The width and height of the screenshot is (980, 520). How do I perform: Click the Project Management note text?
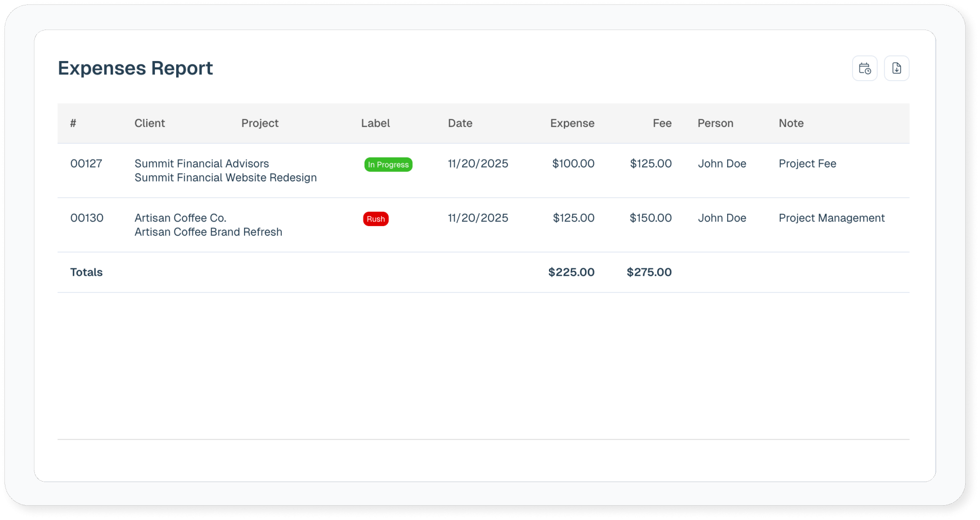[x=831, y=218]
